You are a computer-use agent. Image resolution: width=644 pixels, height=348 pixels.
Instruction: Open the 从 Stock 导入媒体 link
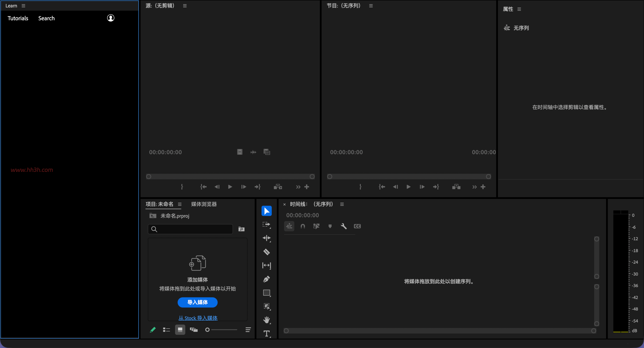pos(198,318)
